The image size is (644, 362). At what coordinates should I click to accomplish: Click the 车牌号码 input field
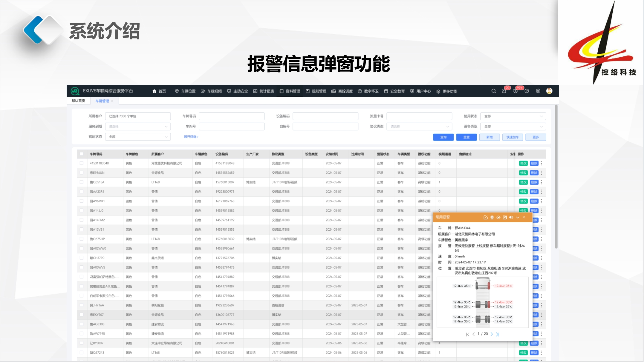click(x=232, y=116)
